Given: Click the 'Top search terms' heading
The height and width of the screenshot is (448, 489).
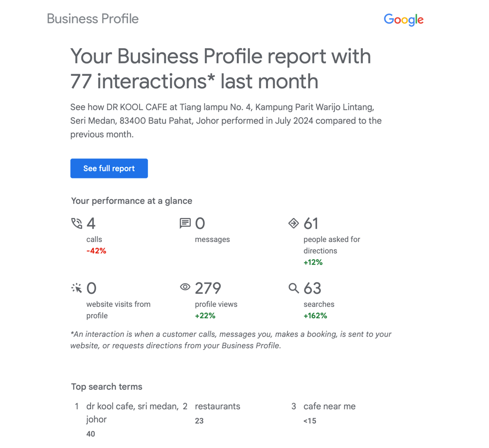Looking at the screenshot, I should pos(106,387).
